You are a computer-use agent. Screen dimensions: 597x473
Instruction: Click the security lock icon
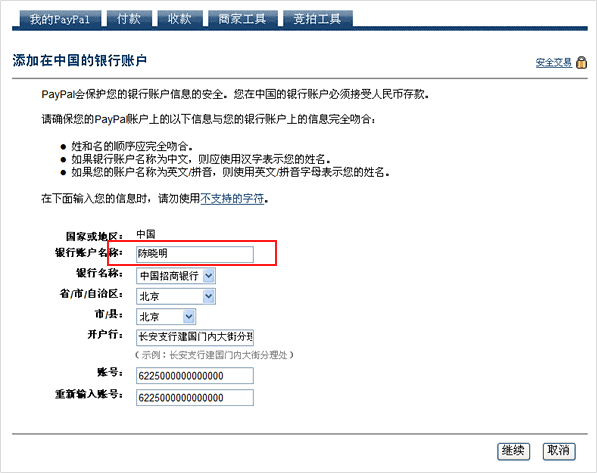point(581,62)
